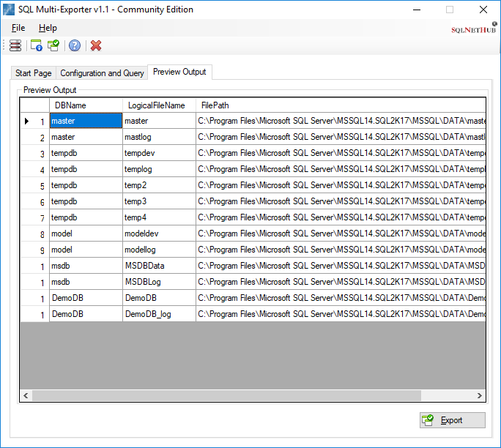Screen dimensions: 501x448
Task: Click the temp4 LogicalFileName cell
Action: coord(159,217)
